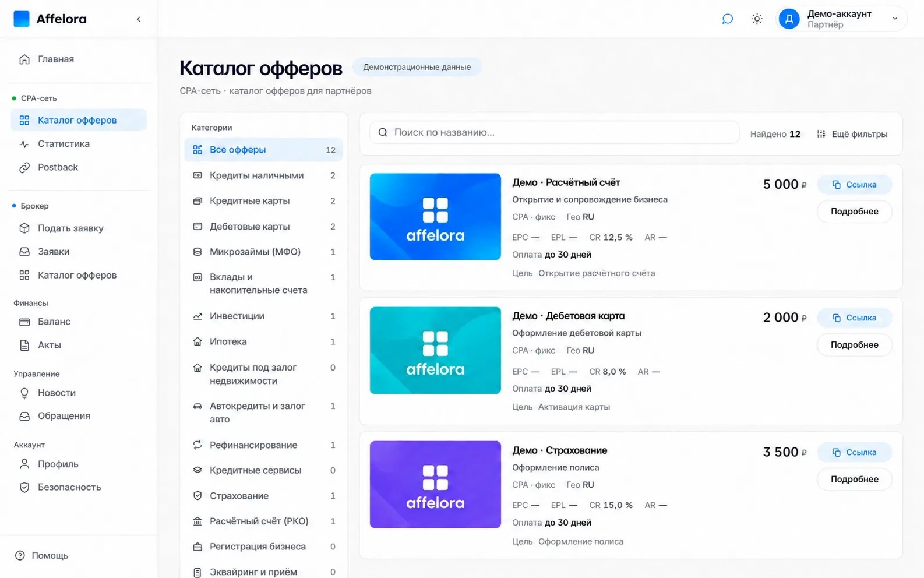Click the Ипотека house icon
This screenshot has width=924, height=578.
pos(198,342)
